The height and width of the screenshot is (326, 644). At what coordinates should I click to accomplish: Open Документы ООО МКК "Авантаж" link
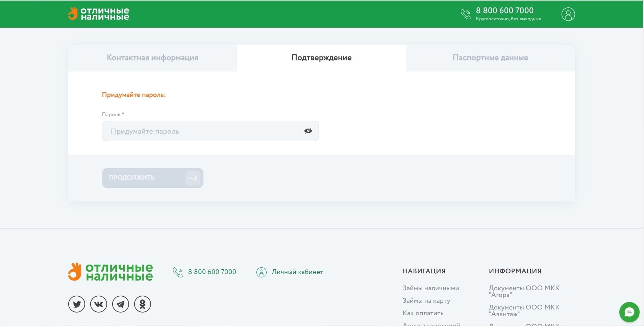tap(524, 310)
